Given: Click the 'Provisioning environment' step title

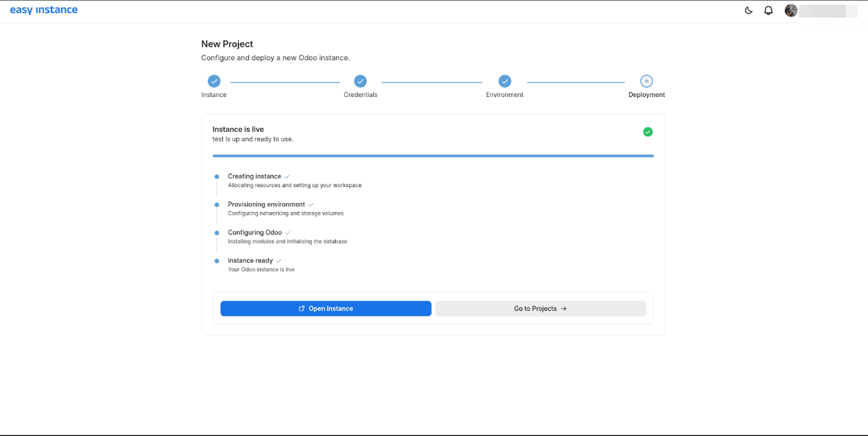Looking at the screenshot, I should [266, 204].
